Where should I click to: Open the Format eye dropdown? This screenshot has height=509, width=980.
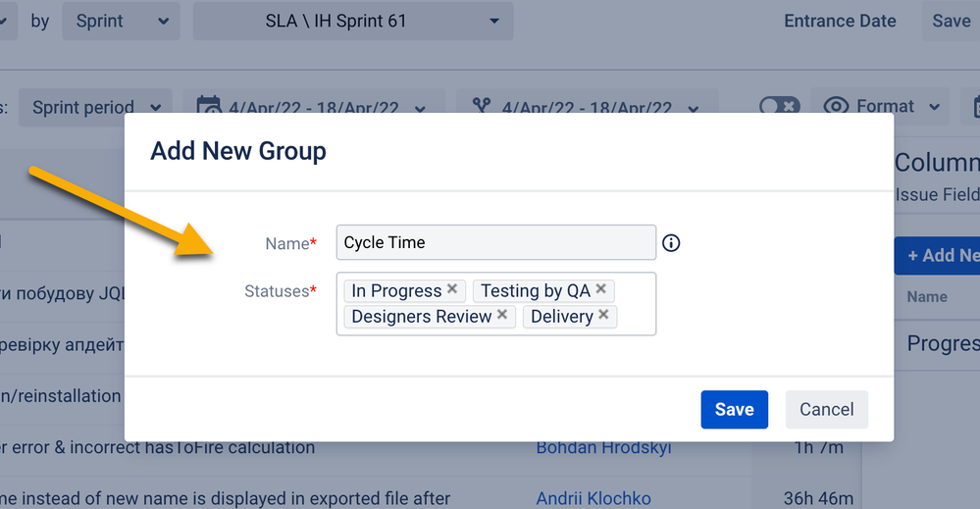coord(881,107)
